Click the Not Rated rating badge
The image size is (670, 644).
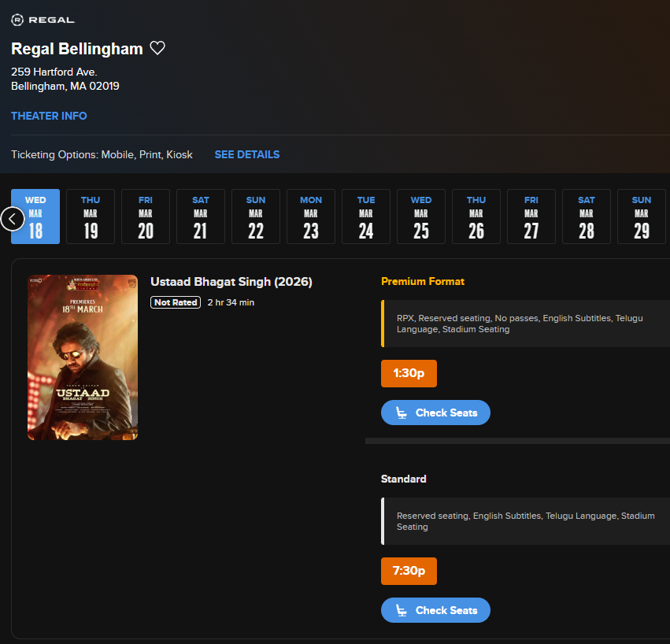click(175, 302)
